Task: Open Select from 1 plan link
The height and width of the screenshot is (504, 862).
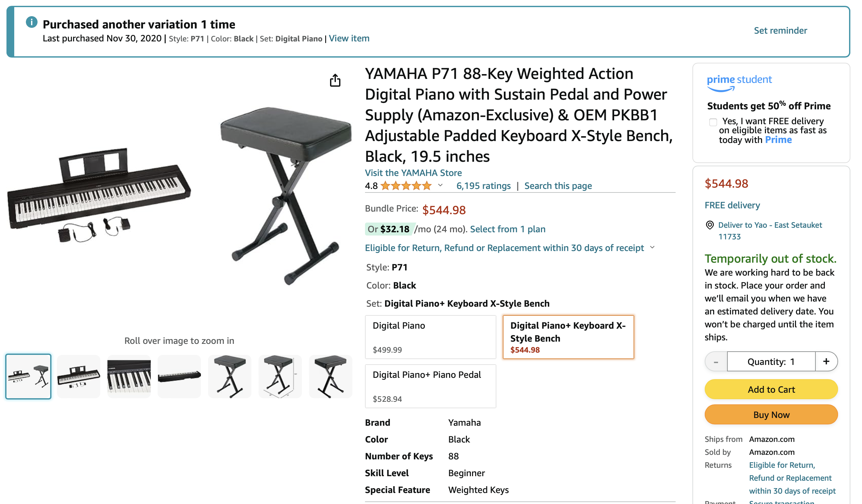Action: [507, 229]
